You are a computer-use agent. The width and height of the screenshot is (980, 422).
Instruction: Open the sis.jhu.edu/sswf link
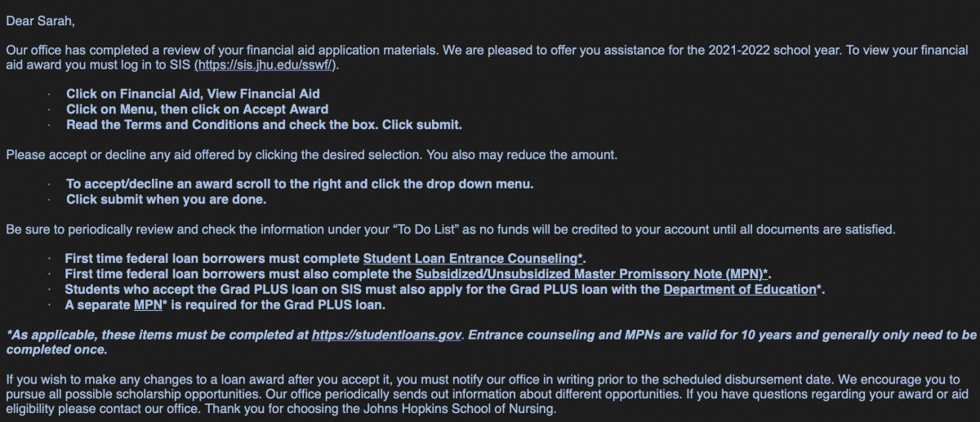tap(265, 64)
